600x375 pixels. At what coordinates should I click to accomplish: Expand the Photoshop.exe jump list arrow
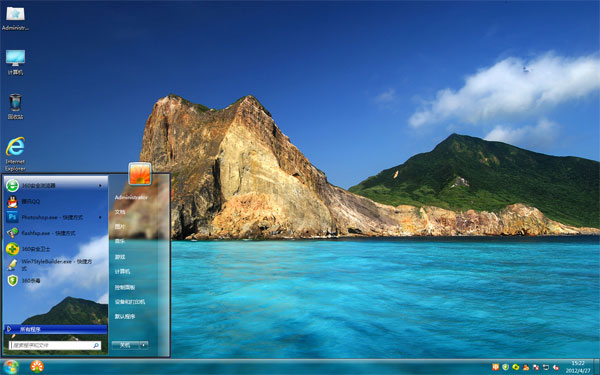coord(100,217)
